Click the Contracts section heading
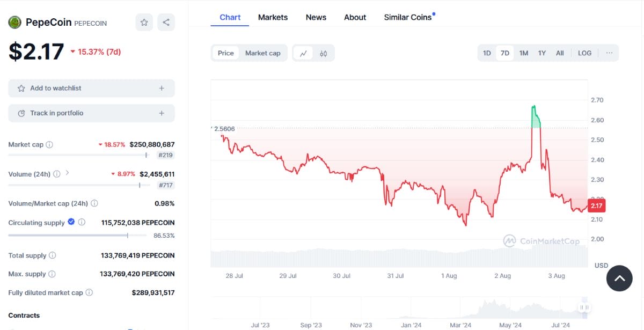This screenshot has width=644, height=330. [x=24, y=315]
